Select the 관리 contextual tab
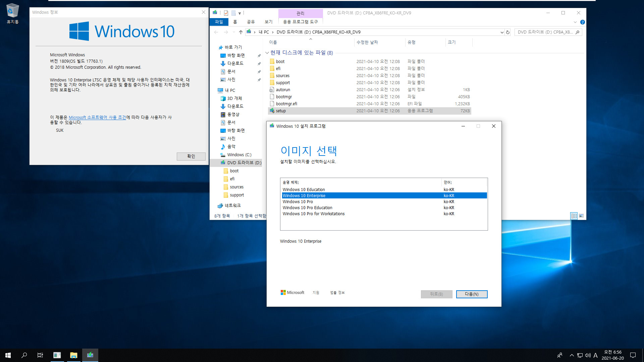 [301, 13]
